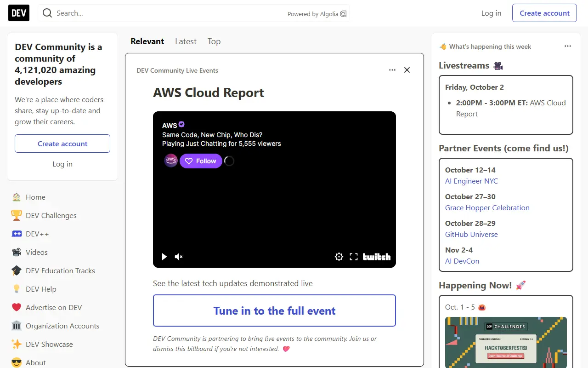Click Create account in the sidebar card
Screen dimensions: 588x368
click(x=62, y=144)
